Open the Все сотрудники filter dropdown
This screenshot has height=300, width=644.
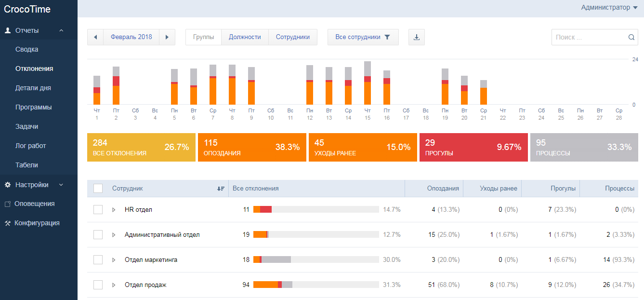click(x=363, y=37)
